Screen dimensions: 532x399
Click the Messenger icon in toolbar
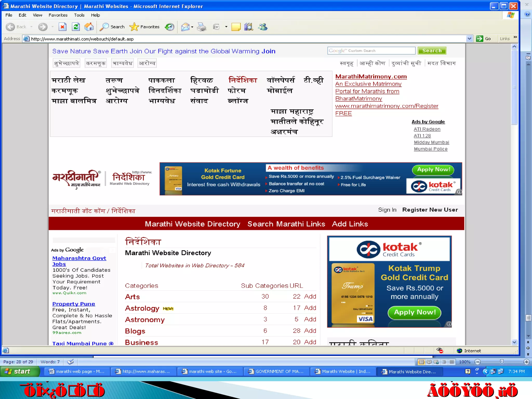(263, 27)
